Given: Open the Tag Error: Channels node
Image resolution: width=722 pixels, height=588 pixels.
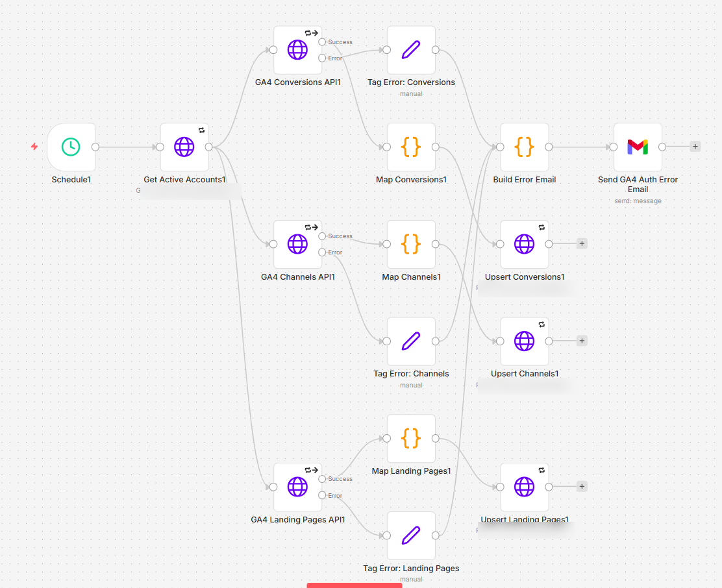Looking at the screenshot, I should click(411, 341).
